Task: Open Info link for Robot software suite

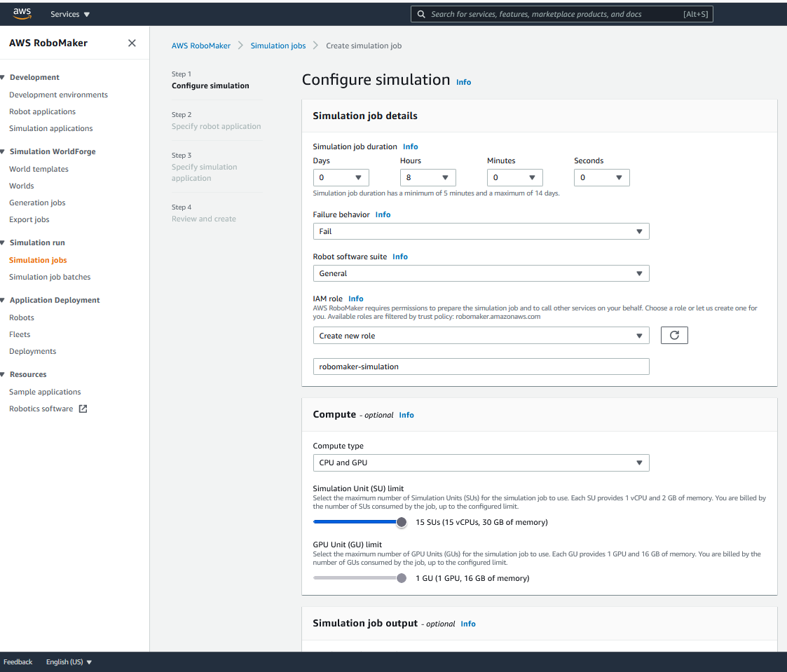Action: [400, 257]
